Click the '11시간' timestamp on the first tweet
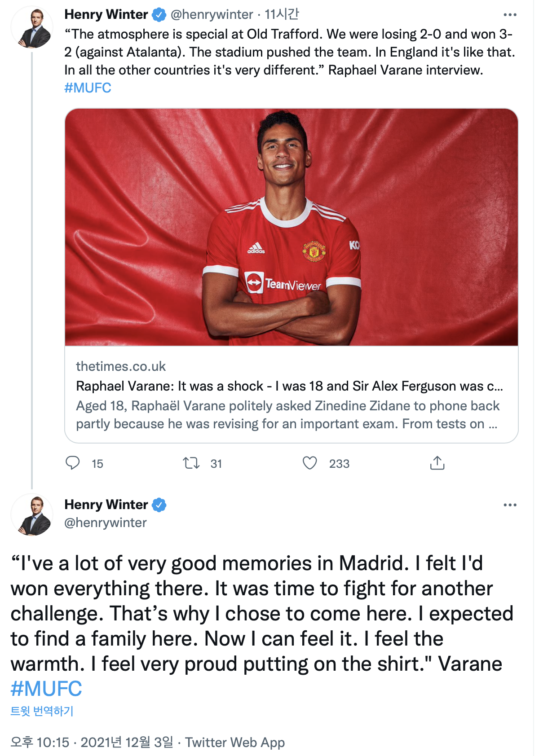The image size is (539, 756). click(x=282, y=15)
